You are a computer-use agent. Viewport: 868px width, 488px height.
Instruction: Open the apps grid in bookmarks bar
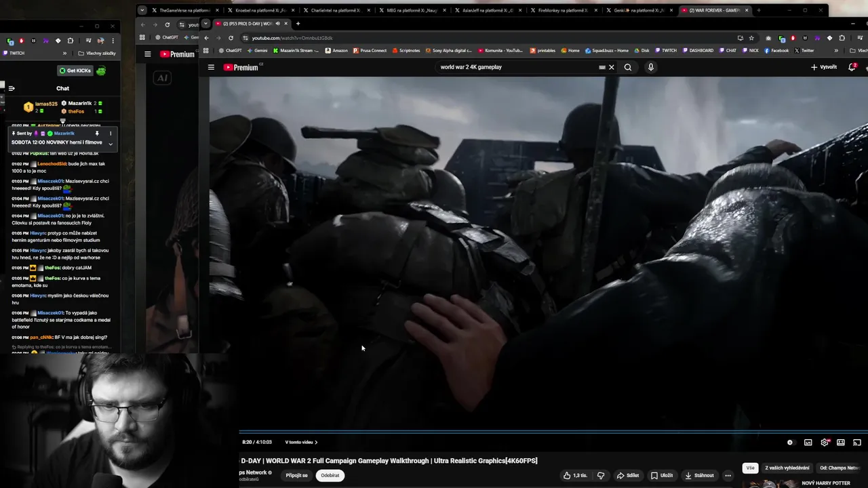[206, 50]
